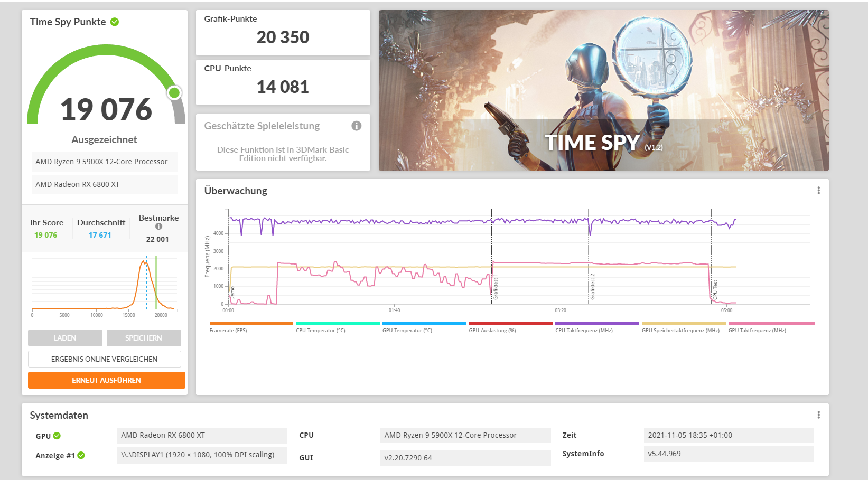
Task: Click the processor name under the score gauge
Action: click(105, 162)
